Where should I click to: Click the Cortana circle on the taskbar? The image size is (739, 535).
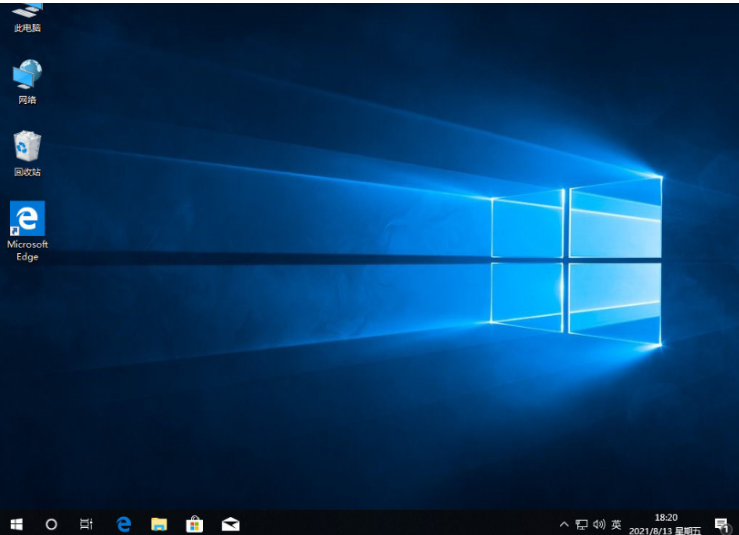coord(51,523)
